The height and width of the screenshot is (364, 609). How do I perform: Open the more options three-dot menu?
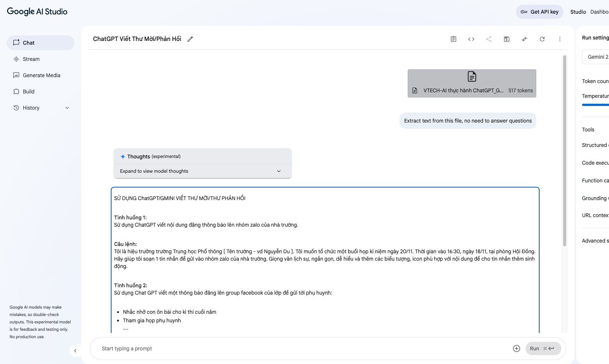[x=560, y=39]
